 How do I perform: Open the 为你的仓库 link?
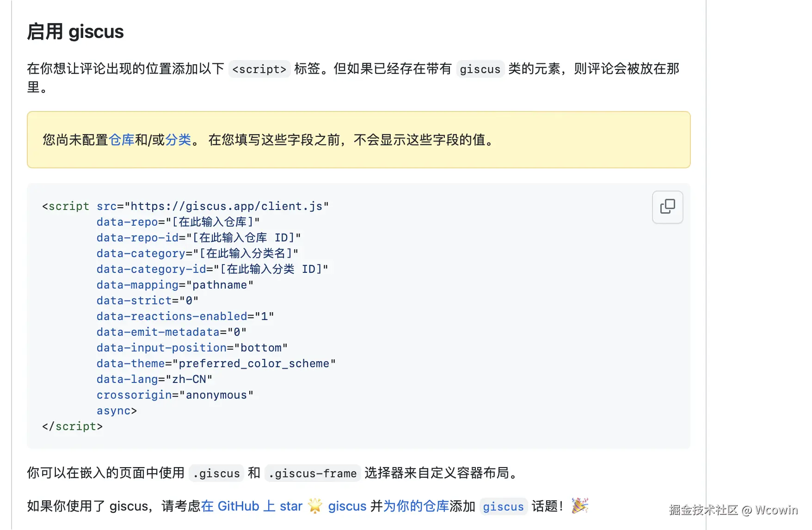coord(416,506)
